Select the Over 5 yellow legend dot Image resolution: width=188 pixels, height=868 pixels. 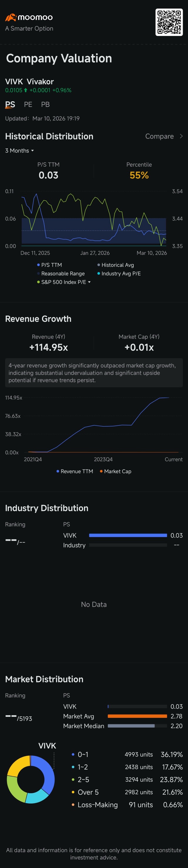73,792
